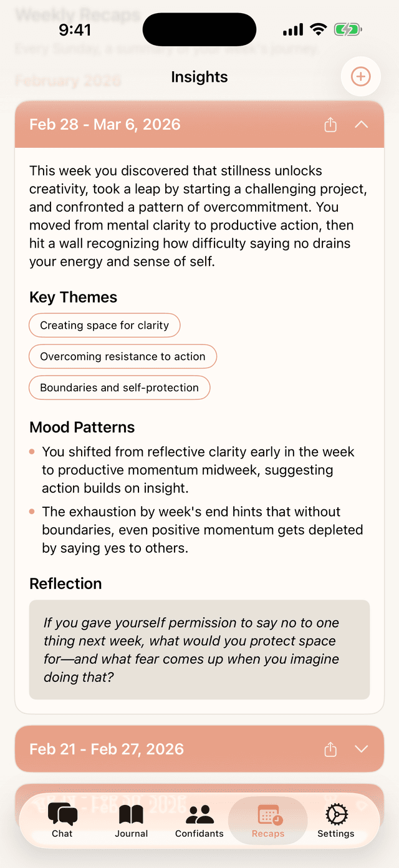Viewport: 399px width, 868px height.
Task: Select the Journal book icon
Action: 131,813
